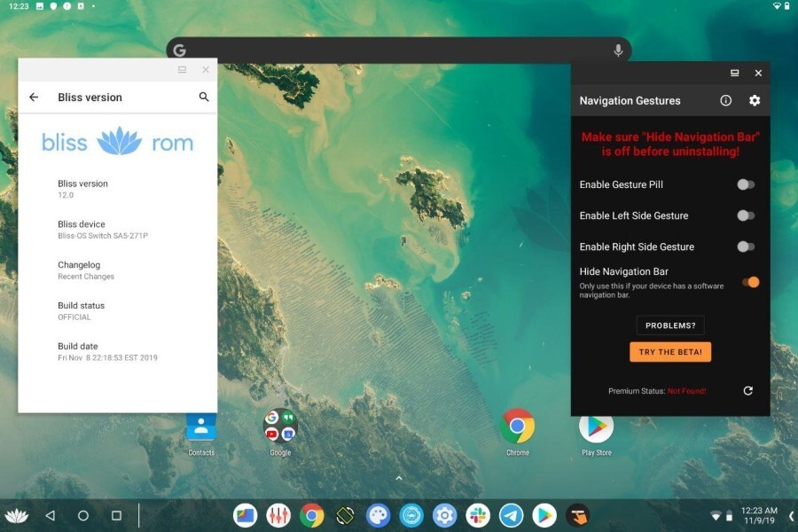Open Slack from the taskbar
Viewport: 798px width, 532px height.
pyautogui.click(x=478, y=514)
